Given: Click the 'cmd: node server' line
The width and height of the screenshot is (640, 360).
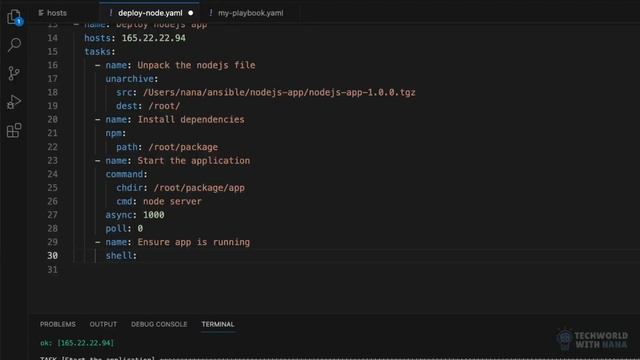Looking at the screenshot, I should click(x=159, y=201).
